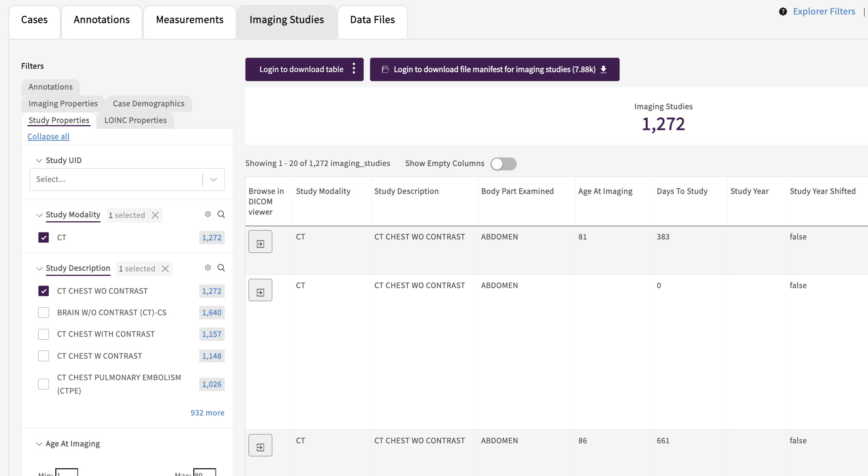
Task: Open first row in DICOM viewer
Action: click(x=260, y=242)
